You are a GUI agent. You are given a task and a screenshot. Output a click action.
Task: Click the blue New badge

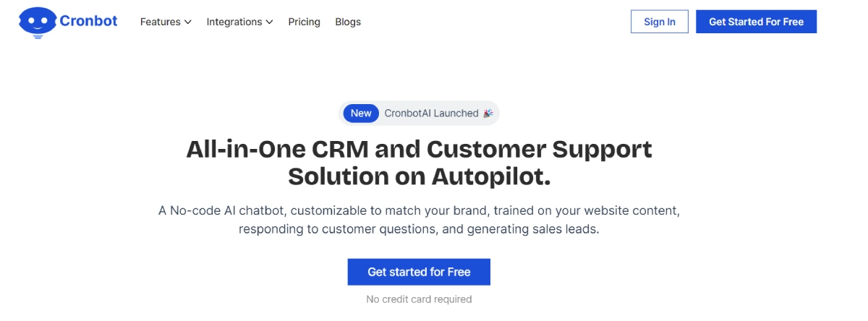[x=361, y=113]
